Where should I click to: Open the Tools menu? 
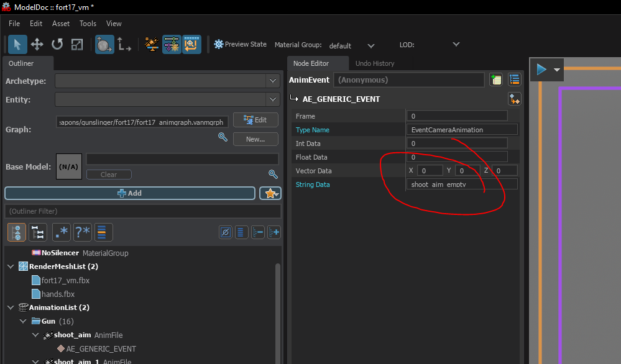pos(87,24)
